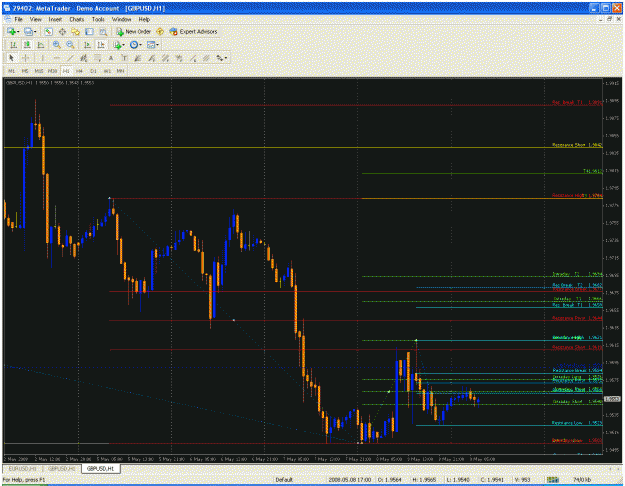
Task: Open the Market Watch window
Action: (48, 31)
